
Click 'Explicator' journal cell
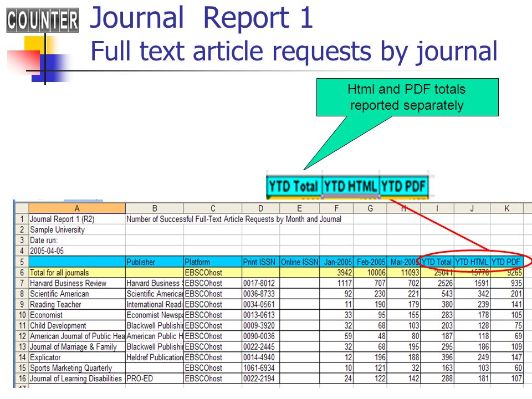pos(77,357)
